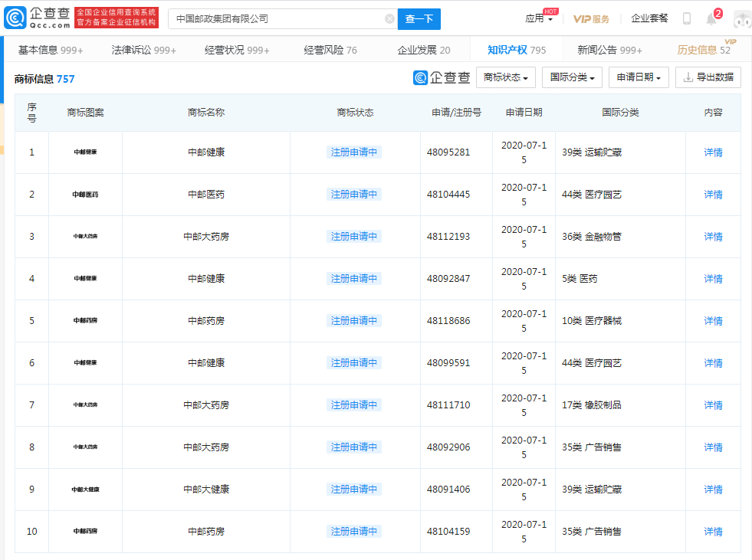Expand the 应用 dropdown menu

[x=539, y=18]
